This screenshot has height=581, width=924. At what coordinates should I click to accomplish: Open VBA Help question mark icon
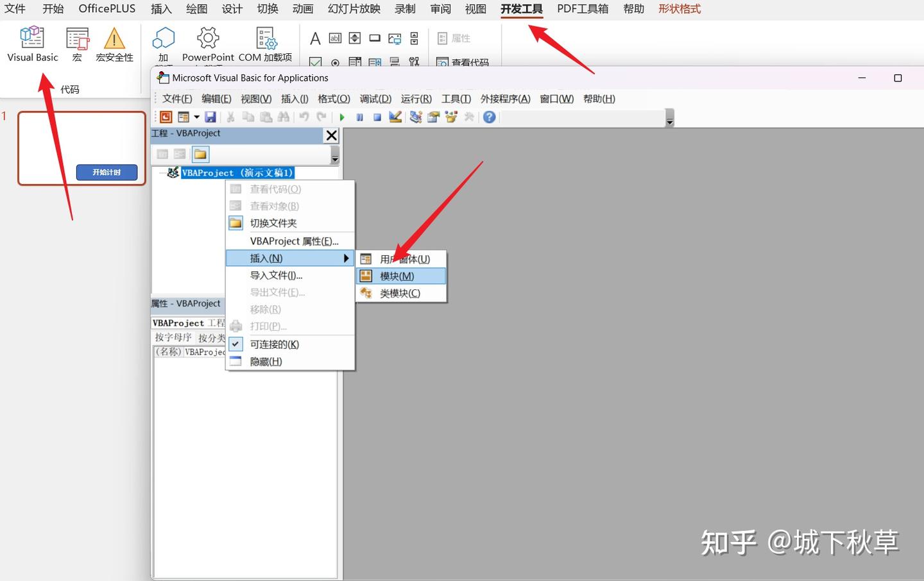point(490,117)
